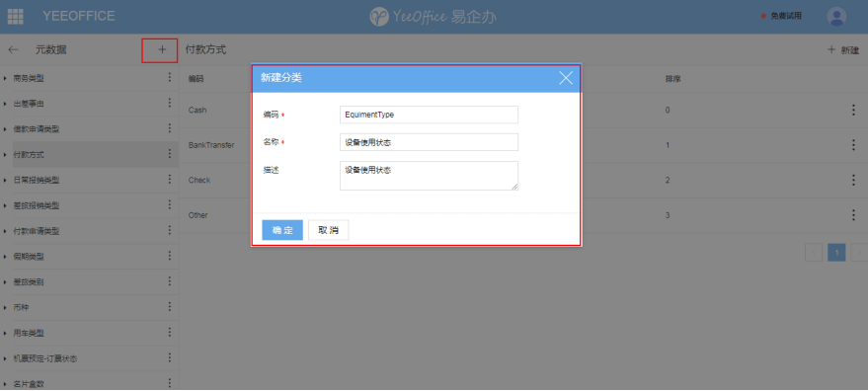Expand the 出差事由 tree node
Viewport: 868px width, 391px height.
tap(5, 104)
